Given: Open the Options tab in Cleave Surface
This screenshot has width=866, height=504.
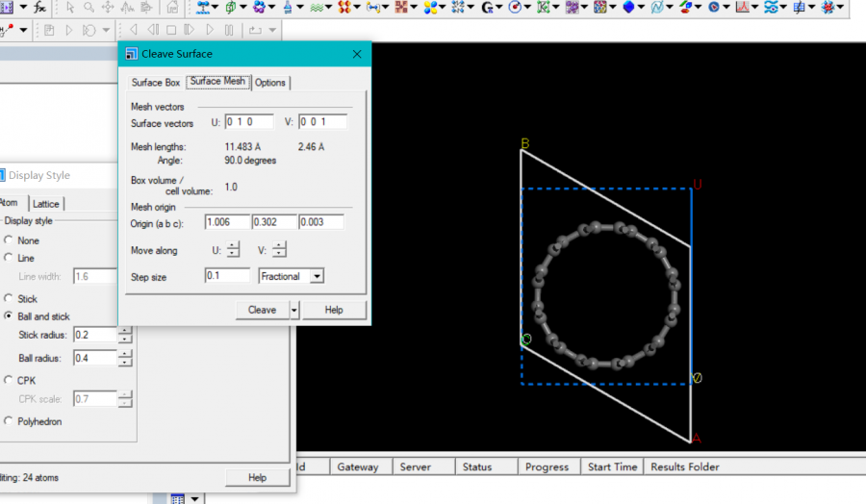Looking at the screenshot, I should [x=270, y=83].
